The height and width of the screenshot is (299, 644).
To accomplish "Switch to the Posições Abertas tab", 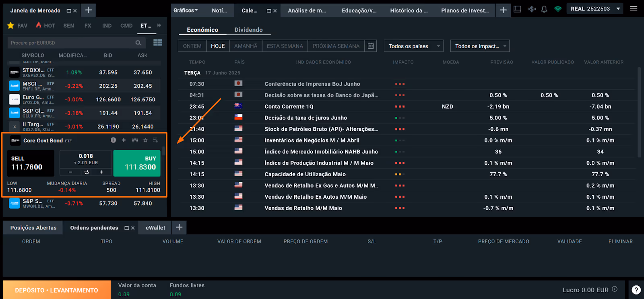I will click(33, 227).
